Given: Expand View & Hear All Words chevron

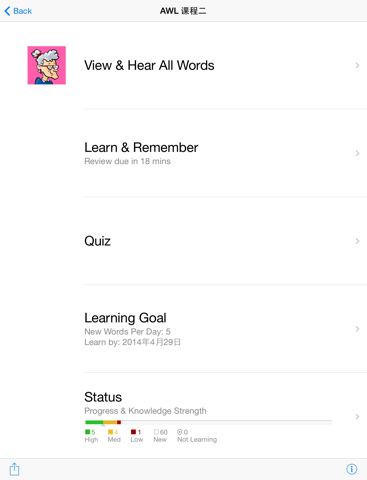Looking at the screenshot, I should (x=357, y=65).
